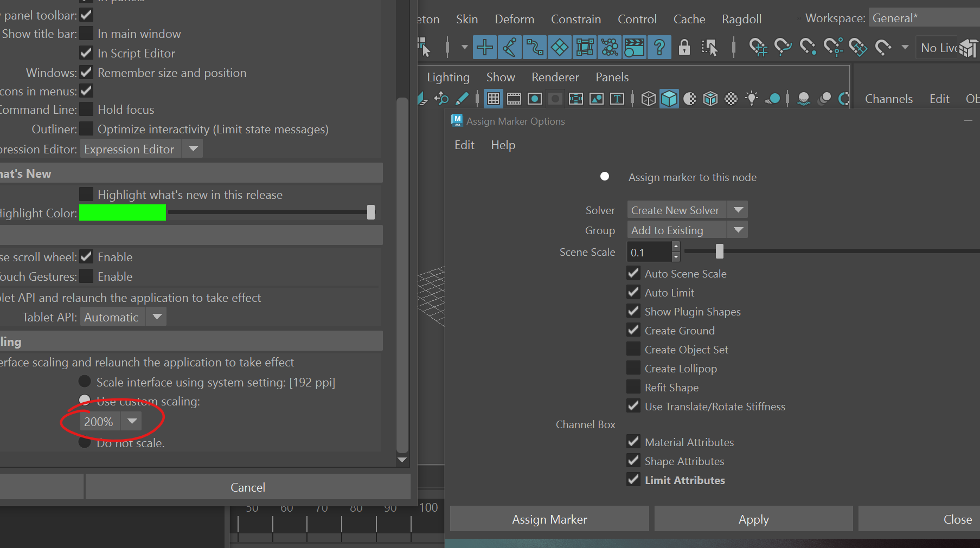Viewport: 980px width, 548px height.
Task: Select 'Do not scale' radio button
Action: pyautogui.click(x=85, y=443)
